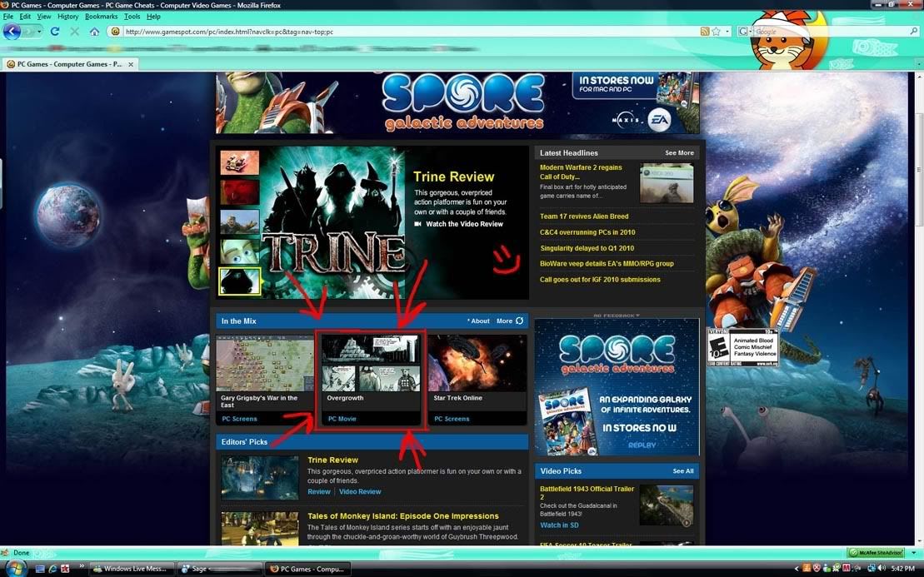Select the cartoon face carousel thumbnail
The width and height of the screenshot is (924, 577).
point(240,251)
